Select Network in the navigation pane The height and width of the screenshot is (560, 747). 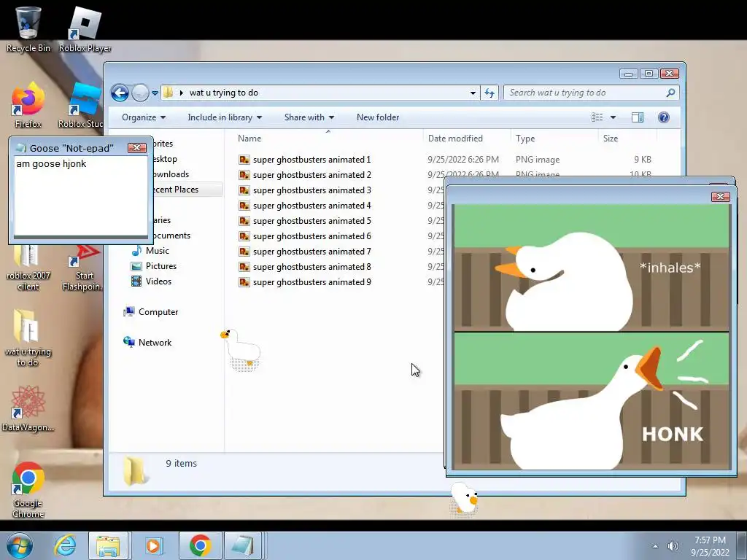click(x=147, y=343)
